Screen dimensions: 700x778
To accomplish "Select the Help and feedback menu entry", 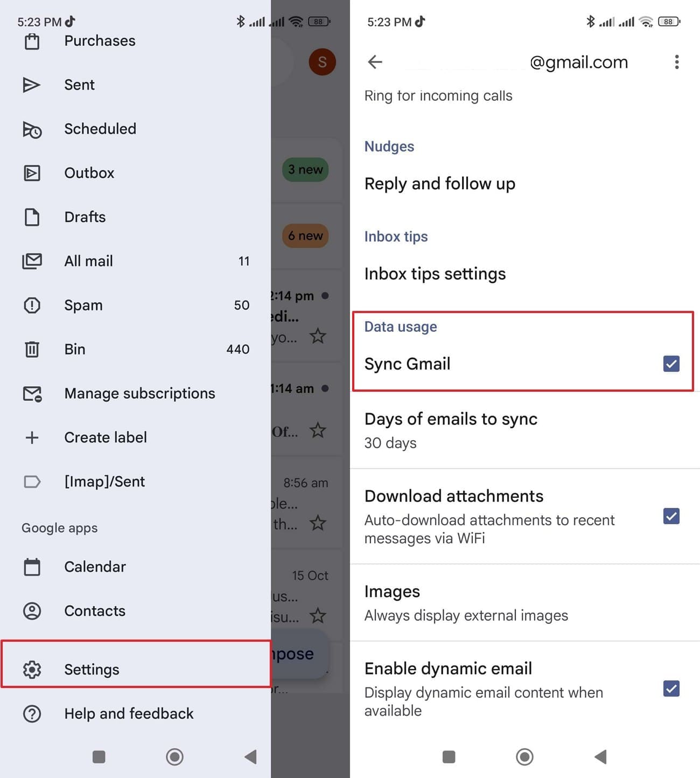I will click(136, 714).
